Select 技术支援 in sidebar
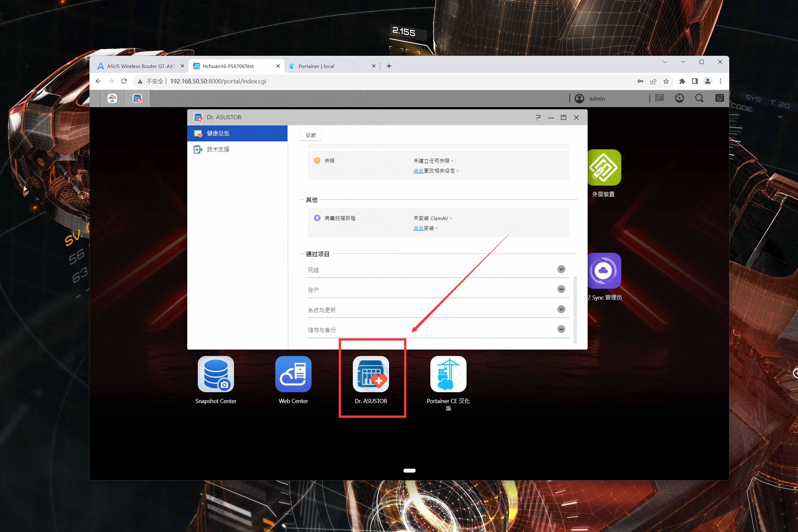The width and height of the screenshot is (798, 532). 237,149
